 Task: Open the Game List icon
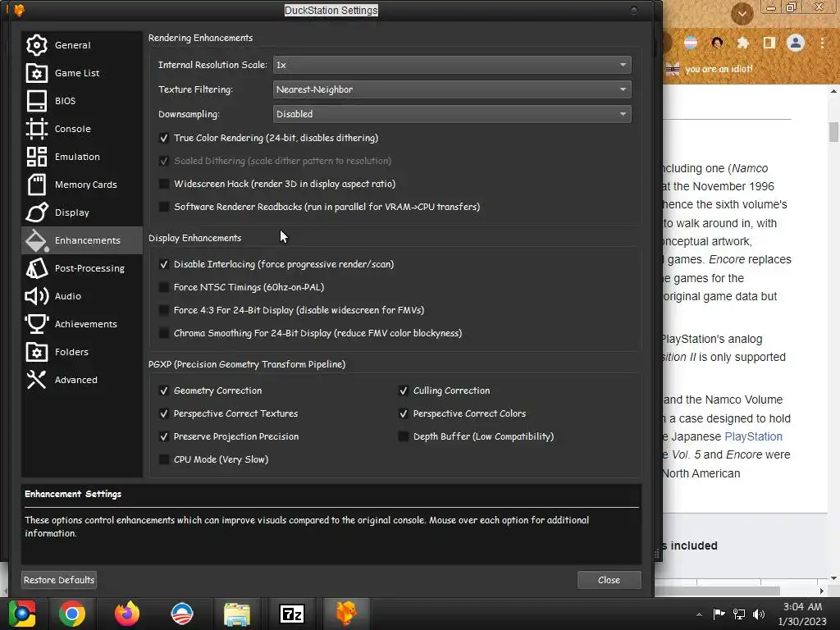pos(36,73)
